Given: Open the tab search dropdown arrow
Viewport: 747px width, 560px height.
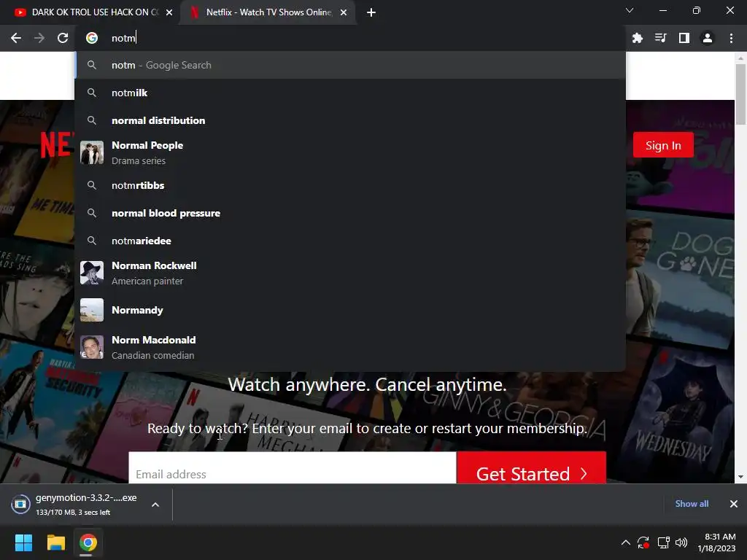Looking at the screenshot, I should (630, 10).
